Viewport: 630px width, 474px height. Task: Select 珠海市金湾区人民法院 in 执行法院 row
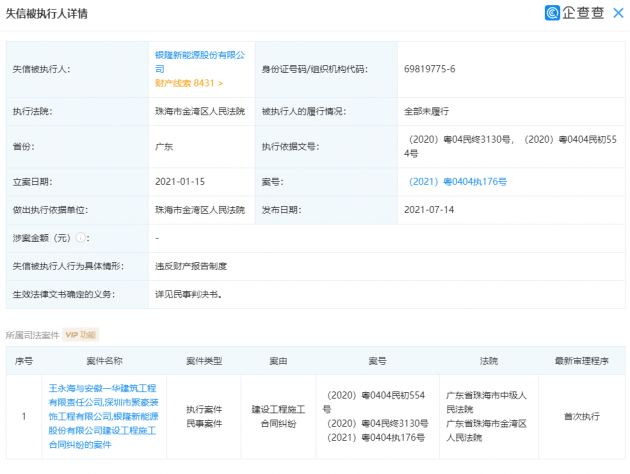[x=200, y=111]
